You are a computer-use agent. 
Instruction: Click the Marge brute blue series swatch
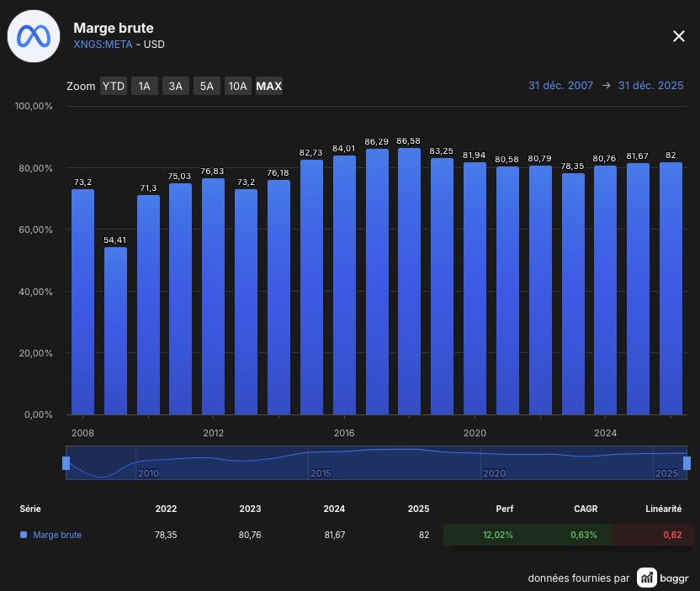point(24,535)
